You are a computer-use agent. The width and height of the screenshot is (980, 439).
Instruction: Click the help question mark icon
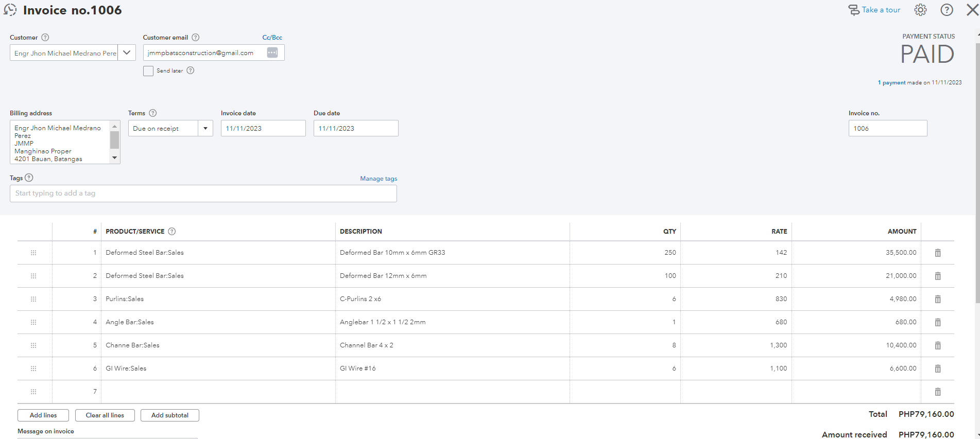coord(947,10)
